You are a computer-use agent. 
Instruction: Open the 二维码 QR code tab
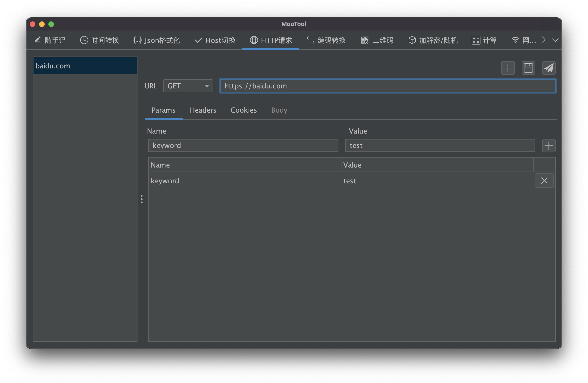click(377, 40)
